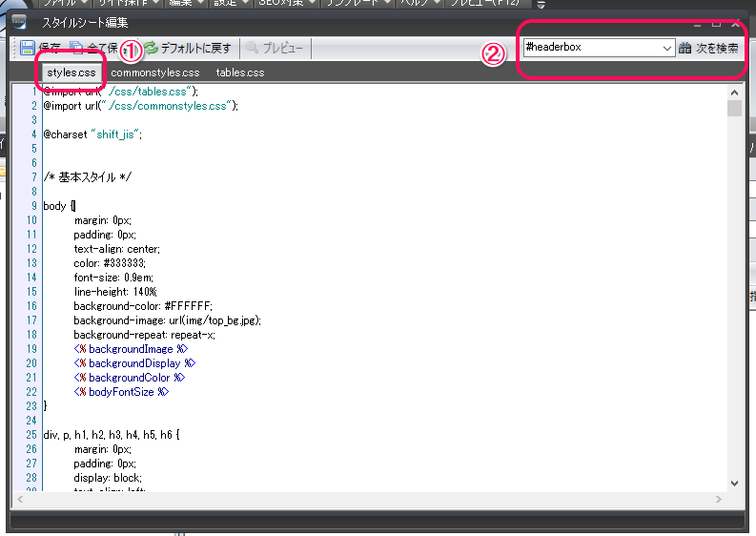
Task: Maximize the stylesheet editor window
Action: pyautogui.click(x=716, y=22)
